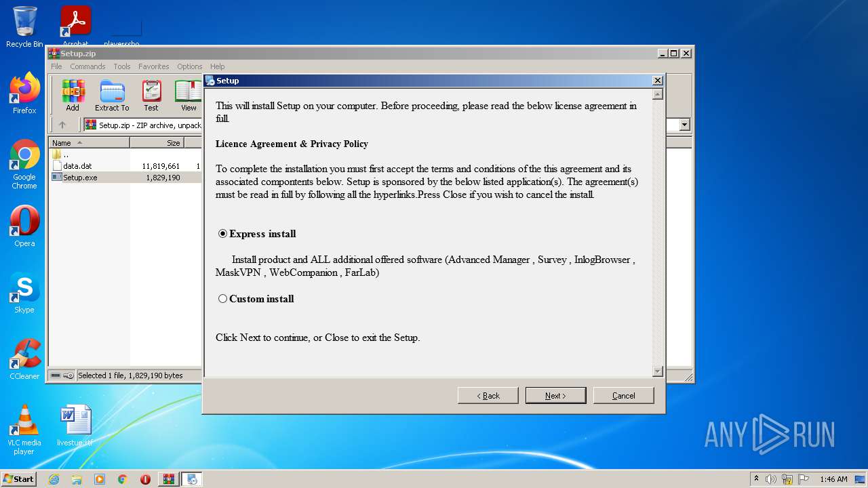Click the clock showing 1:46 AM
This screenshot has width=868, height=488.
coord(833,479)
